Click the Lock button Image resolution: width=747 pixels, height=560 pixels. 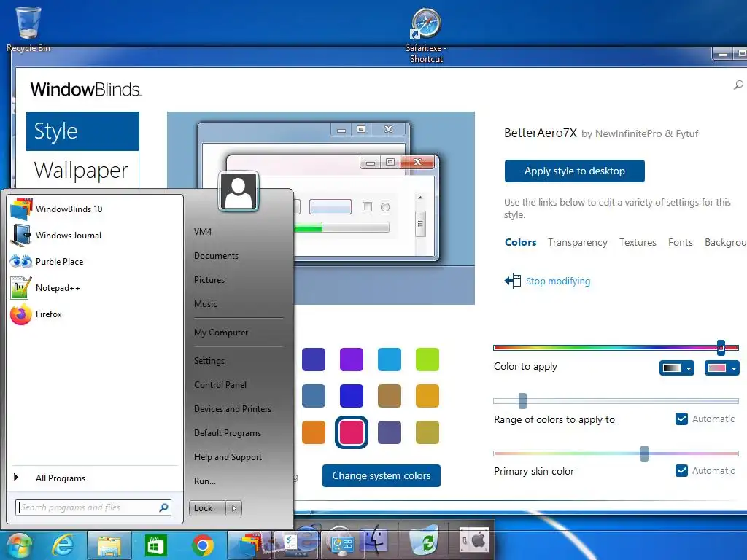pos(208,508)
